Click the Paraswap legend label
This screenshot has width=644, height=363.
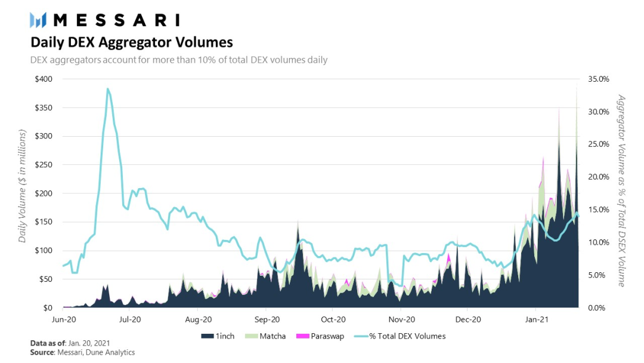click(327, 336)
